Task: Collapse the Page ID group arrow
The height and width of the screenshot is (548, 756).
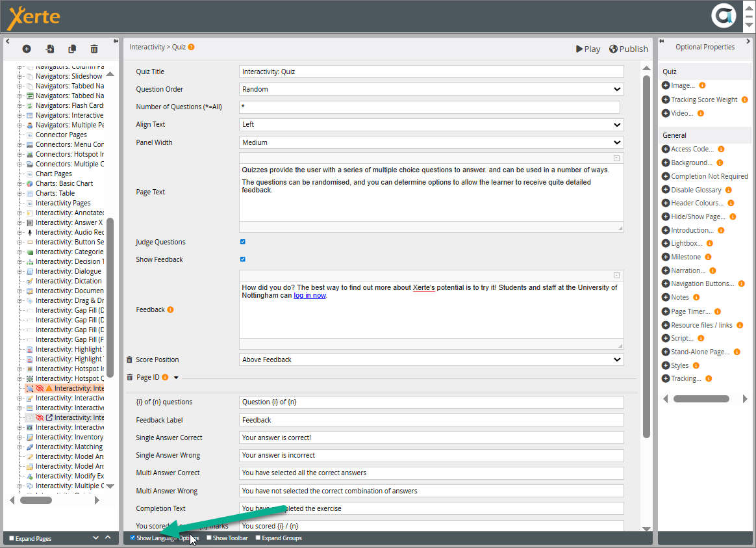Action: click(176, 378)
